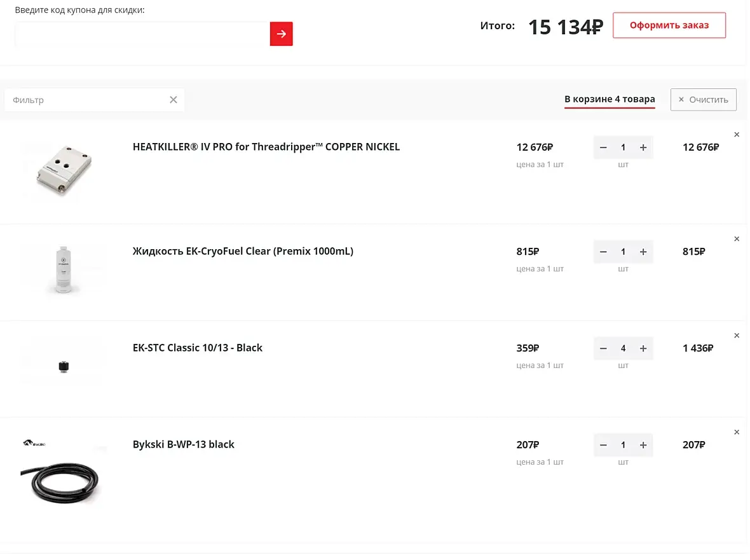The width and height of the screenshot is (750, 560).
Task: Open the В корзине 4 товара tab
Action: [x=610, y=99]
